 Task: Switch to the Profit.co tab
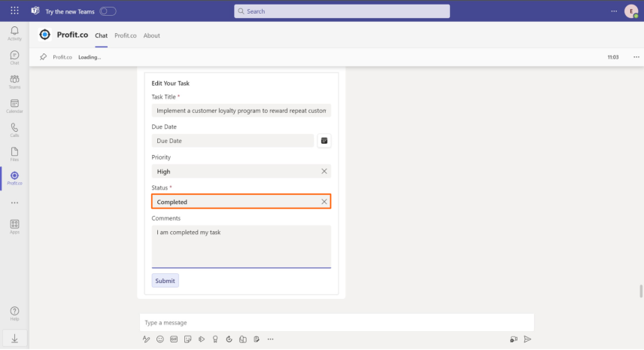coord(126,35)
